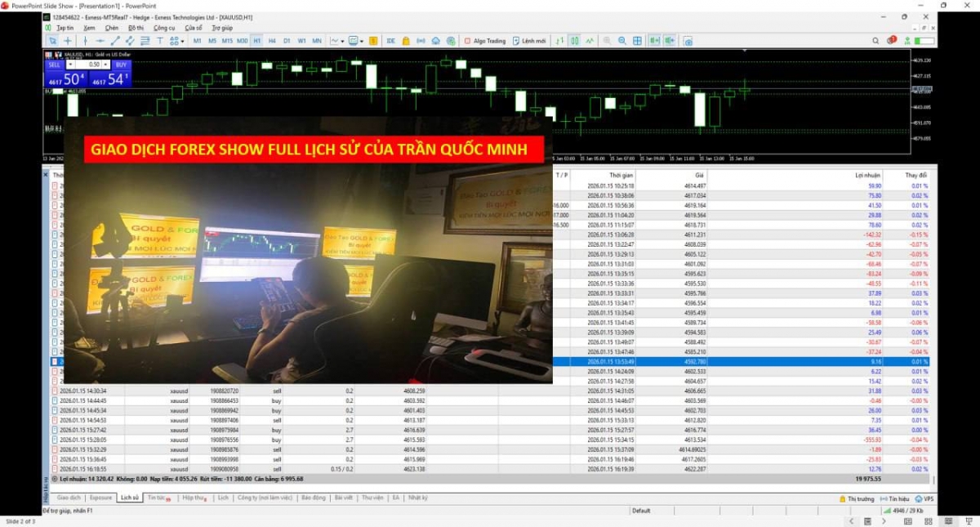Image resolution: width=980 pixels, height=527 pixels.
Task: Open the lot volume dropdown arrow
Action: pyautogui.click(x=106, y=64)
